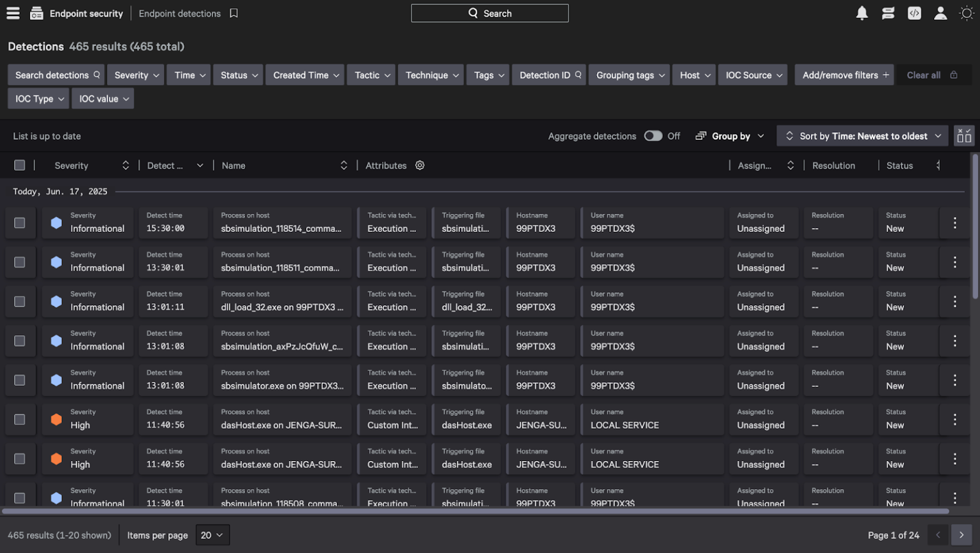Expand the Sort by Time dropdown
Viewport: 980px width, 553px height.
click(862, 135)
